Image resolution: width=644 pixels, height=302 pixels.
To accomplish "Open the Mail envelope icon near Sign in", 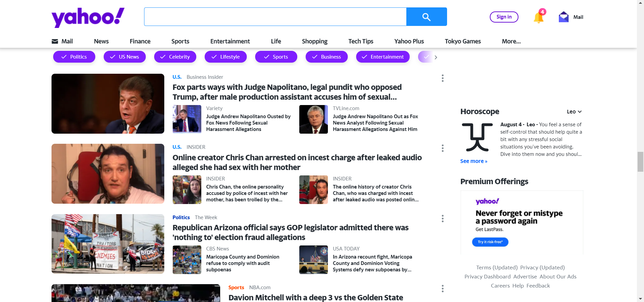I will coord(564,17).
